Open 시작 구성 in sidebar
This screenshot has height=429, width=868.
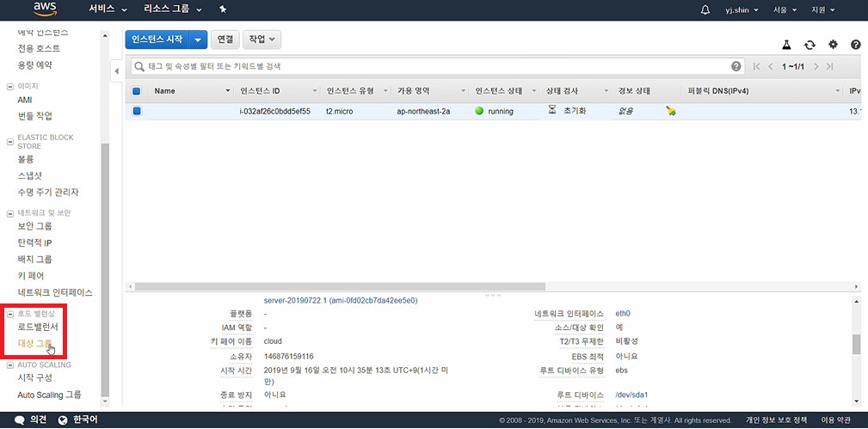click(35, 377)
